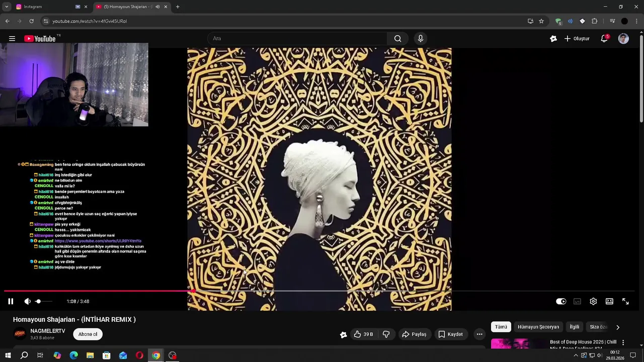
Task: Toggle the autoplay switch
Action: click(x=561, y=301)
